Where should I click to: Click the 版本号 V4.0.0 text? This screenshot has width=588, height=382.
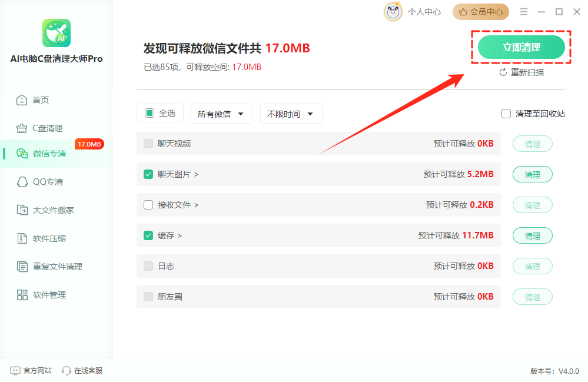pos(554,371)
